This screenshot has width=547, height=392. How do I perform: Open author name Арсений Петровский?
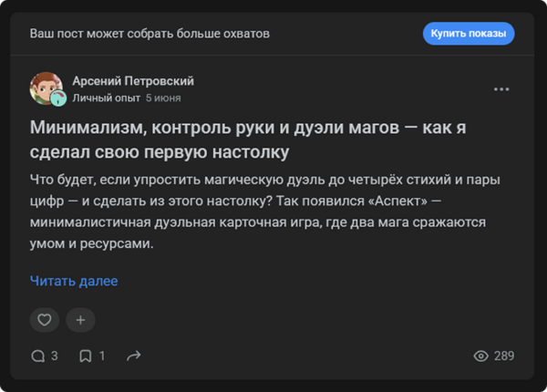[133, 81]
